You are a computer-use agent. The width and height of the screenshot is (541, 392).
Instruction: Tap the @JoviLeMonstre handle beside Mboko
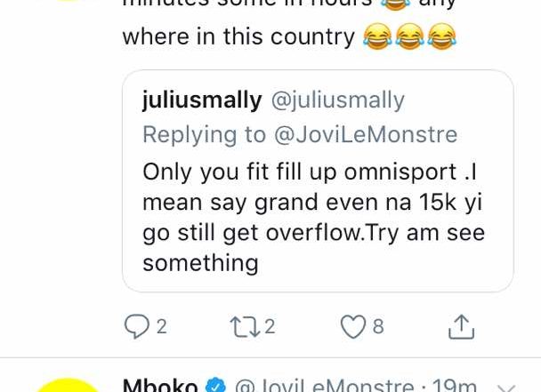(x=325, y=387)
